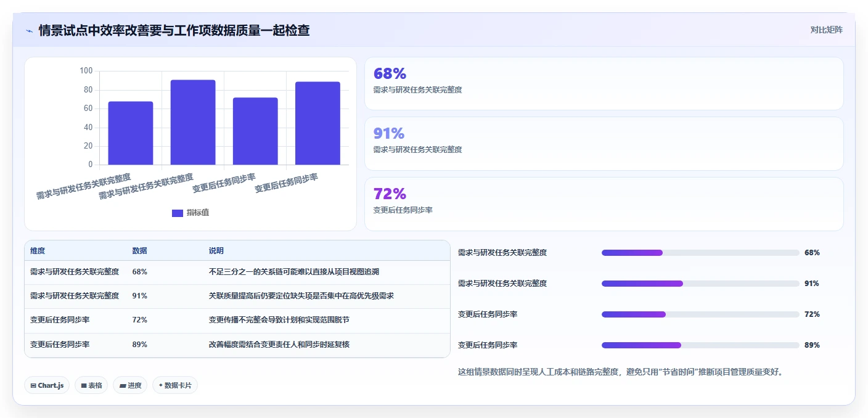This screenshot has width=868, height=418.
Task: Click the chart bar with value 72
Action: [x=255, y=131]
